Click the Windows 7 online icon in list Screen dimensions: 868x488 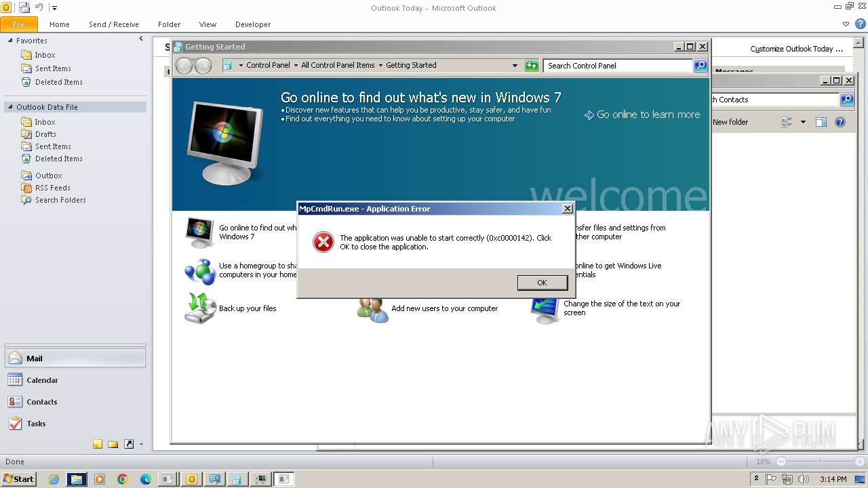pos(200,232)
